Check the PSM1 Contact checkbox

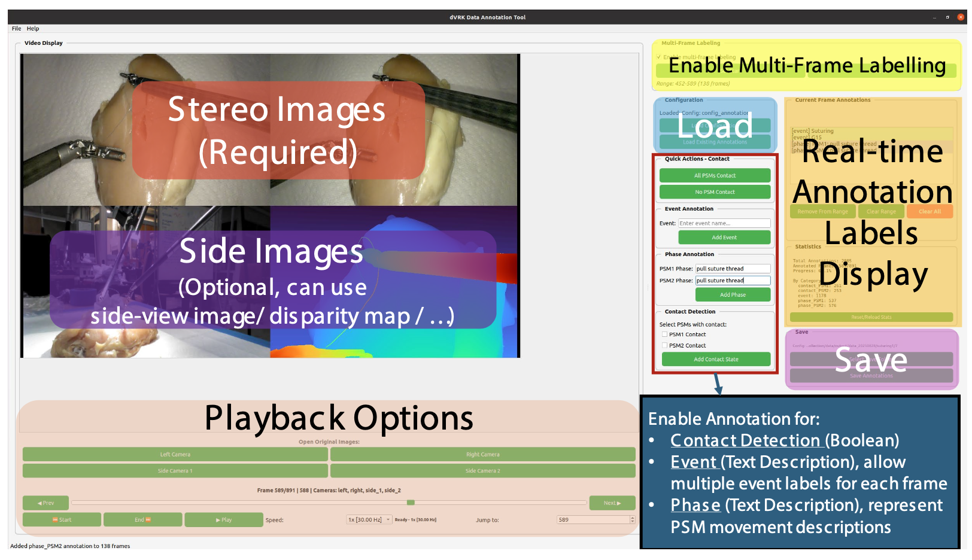click(x=664, y=334)
